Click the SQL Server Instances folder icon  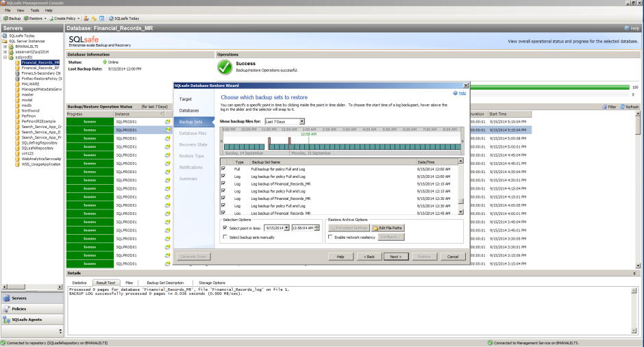[x=5, y=41]
